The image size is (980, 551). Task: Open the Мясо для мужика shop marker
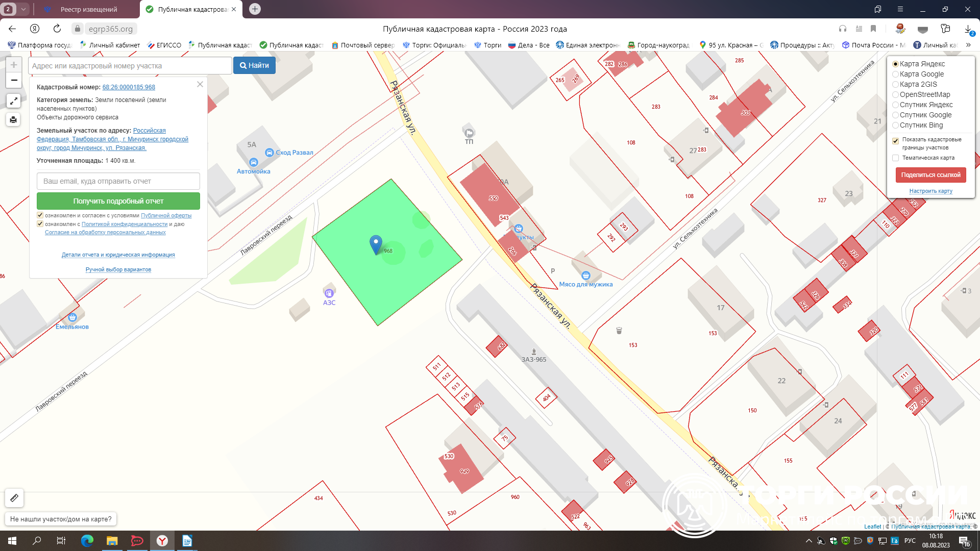586,275
